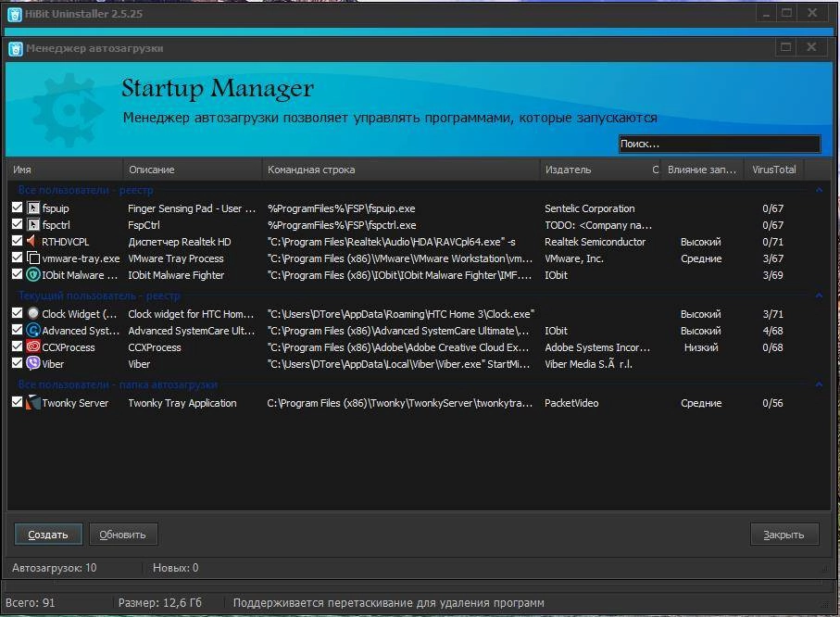Click the 'Всего: 91' status text
This screenshot has height=617, width=840.
(30, 602)
